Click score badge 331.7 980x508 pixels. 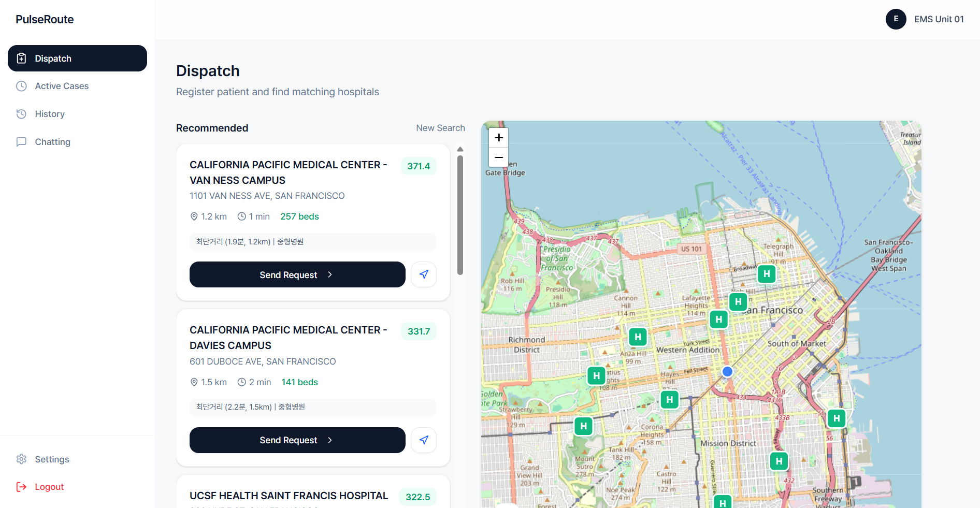[x=419, y=331]
